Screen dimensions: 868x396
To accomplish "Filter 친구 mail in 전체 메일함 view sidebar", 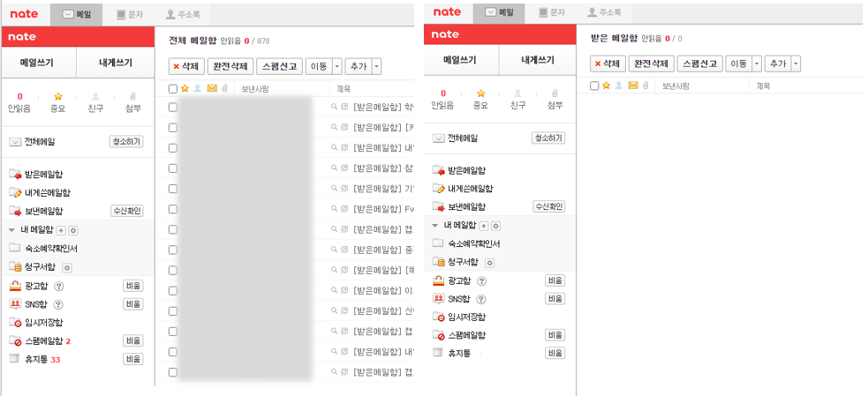I will click(x=95, y=103).
